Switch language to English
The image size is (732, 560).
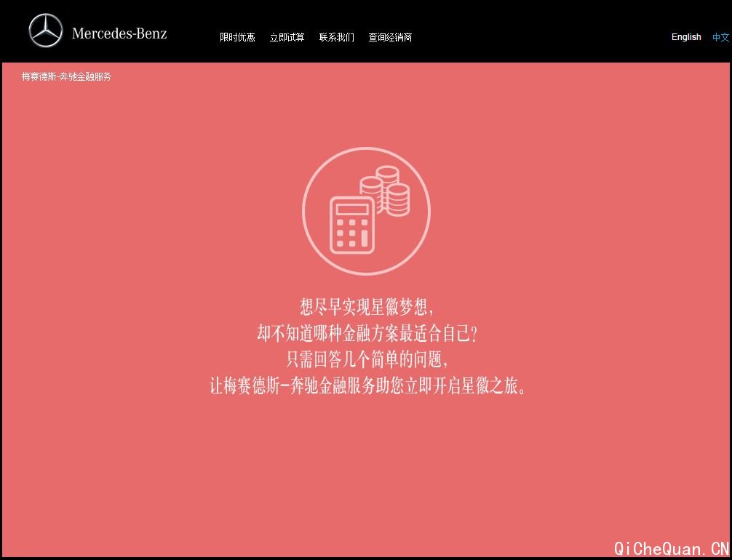686,37
